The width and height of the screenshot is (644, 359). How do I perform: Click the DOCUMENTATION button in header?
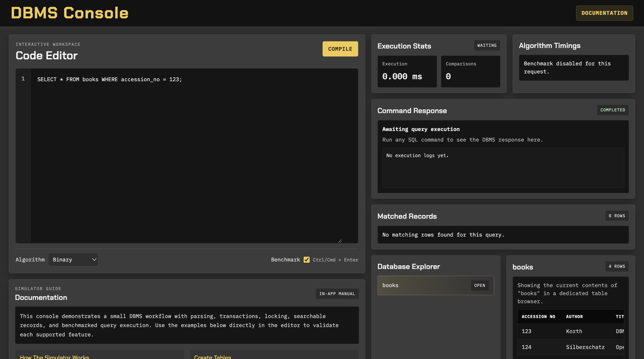click(x=604, y=13)
